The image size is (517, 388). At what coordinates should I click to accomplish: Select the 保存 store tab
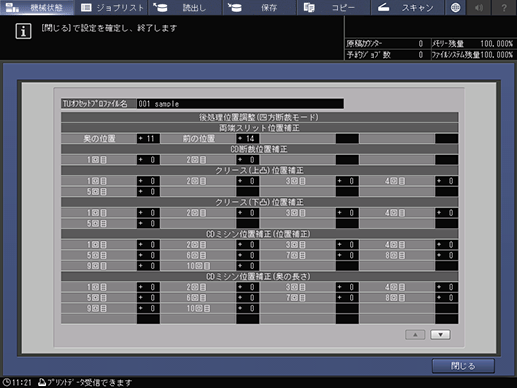click(x=259, y=7)
